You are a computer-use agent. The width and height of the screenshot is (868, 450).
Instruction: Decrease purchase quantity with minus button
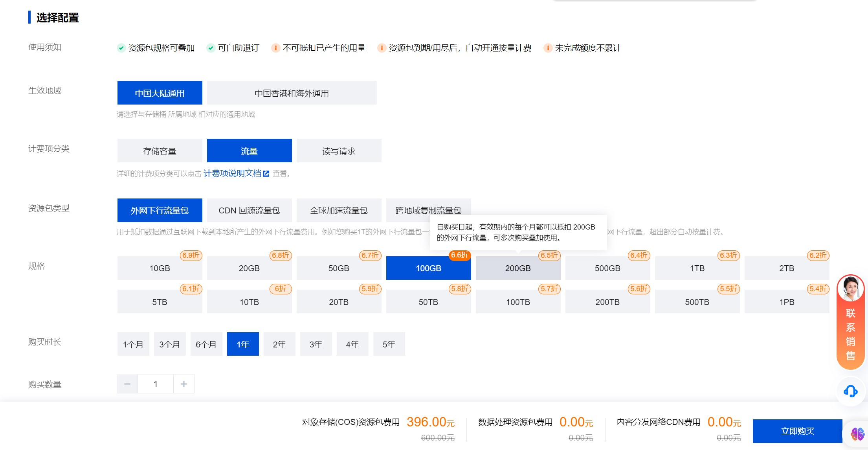pyautogui.click(x=127, y=384)
